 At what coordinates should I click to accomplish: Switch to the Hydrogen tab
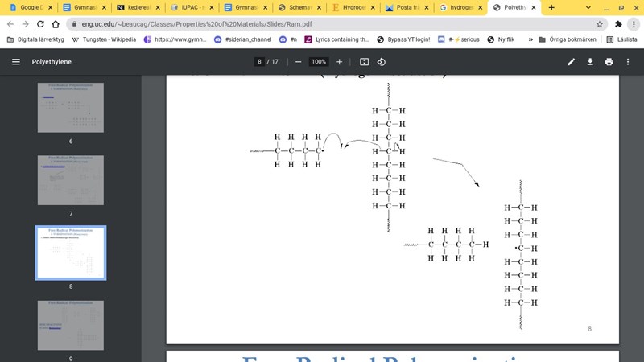(x=354, y=7)
